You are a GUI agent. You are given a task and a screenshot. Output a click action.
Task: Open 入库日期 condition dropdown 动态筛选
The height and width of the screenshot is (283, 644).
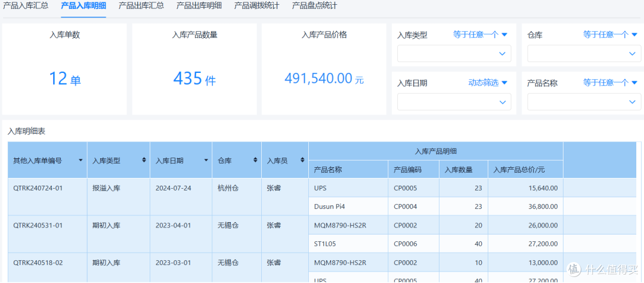488,82
